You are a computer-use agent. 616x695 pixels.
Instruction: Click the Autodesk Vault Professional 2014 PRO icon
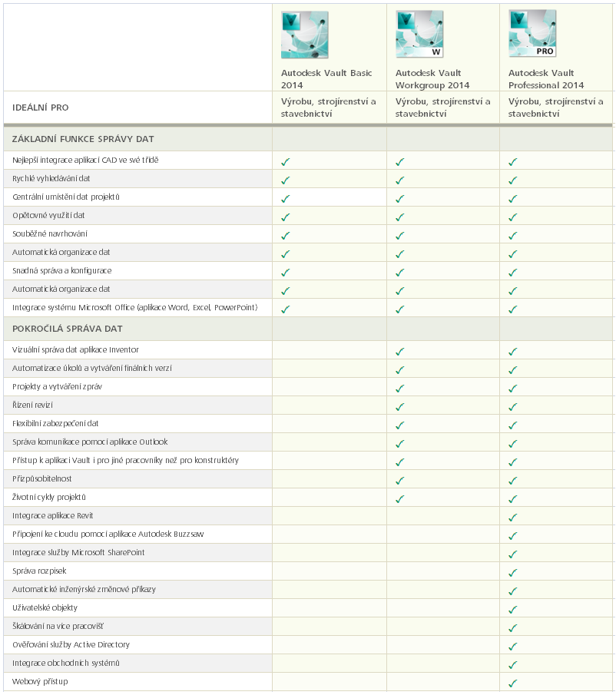(x=532, y=33)
